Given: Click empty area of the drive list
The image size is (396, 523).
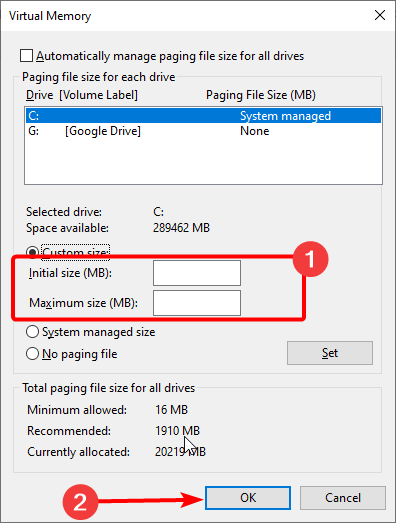Looking at the screenshot, I should [203, 161].
